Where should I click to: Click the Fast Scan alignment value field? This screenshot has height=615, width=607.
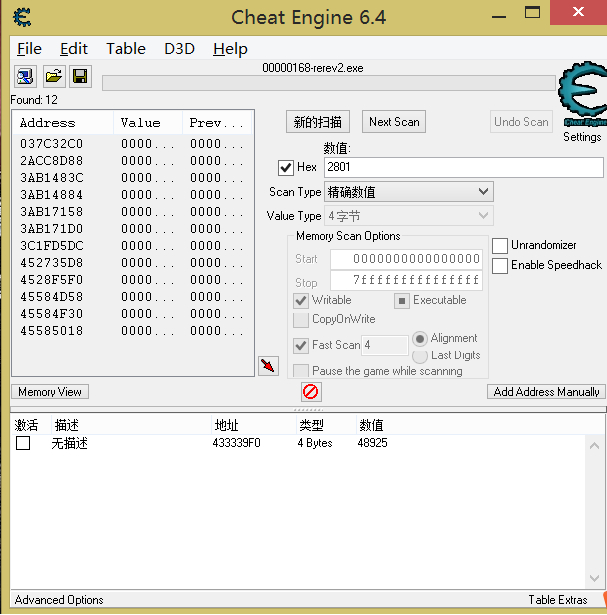pyautogui.click(x=385, y=346)
